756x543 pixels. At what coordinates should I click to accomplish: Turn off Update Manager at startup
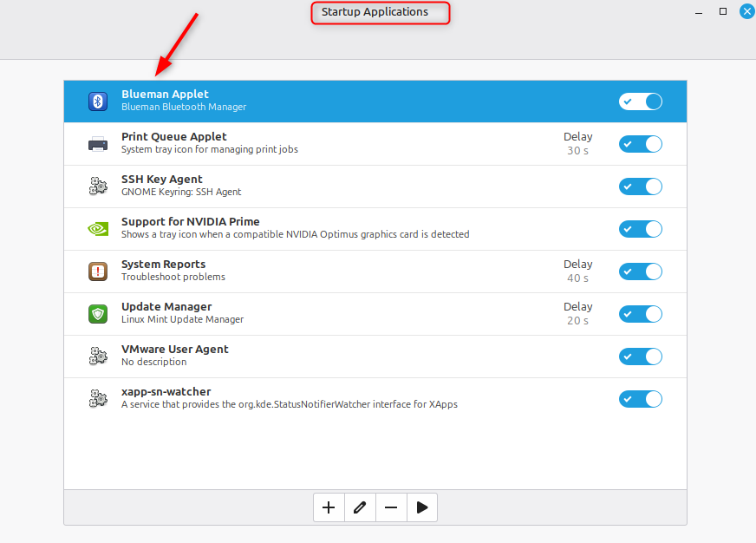click(640, 313)
